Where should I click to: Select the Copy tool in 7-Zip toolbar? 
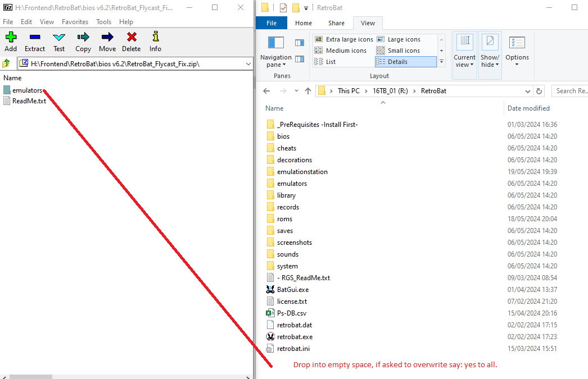tap(83, 42)
